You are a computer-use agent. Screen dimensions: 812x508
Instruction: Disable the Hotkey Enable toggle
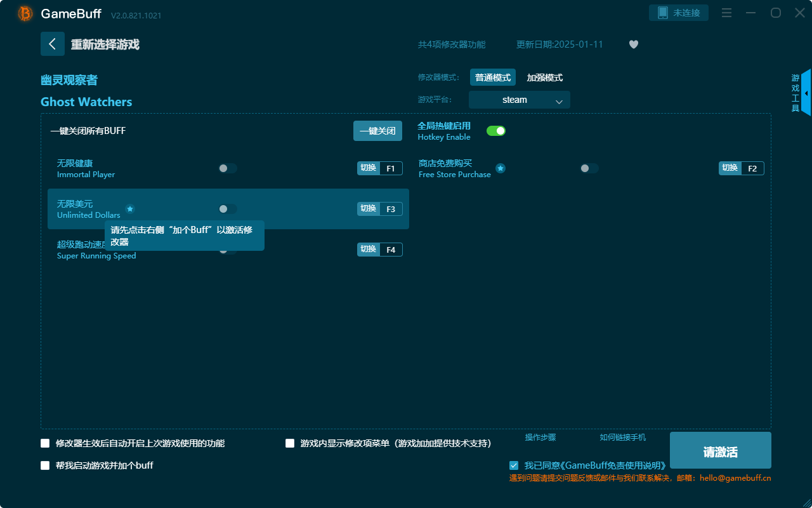pos(495,130)
